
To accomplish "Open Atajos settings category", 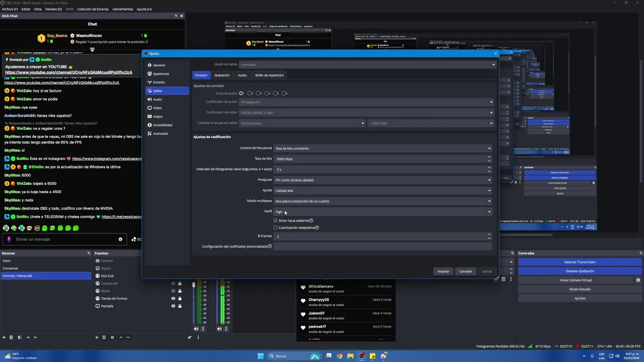I will tap(167, 117).
